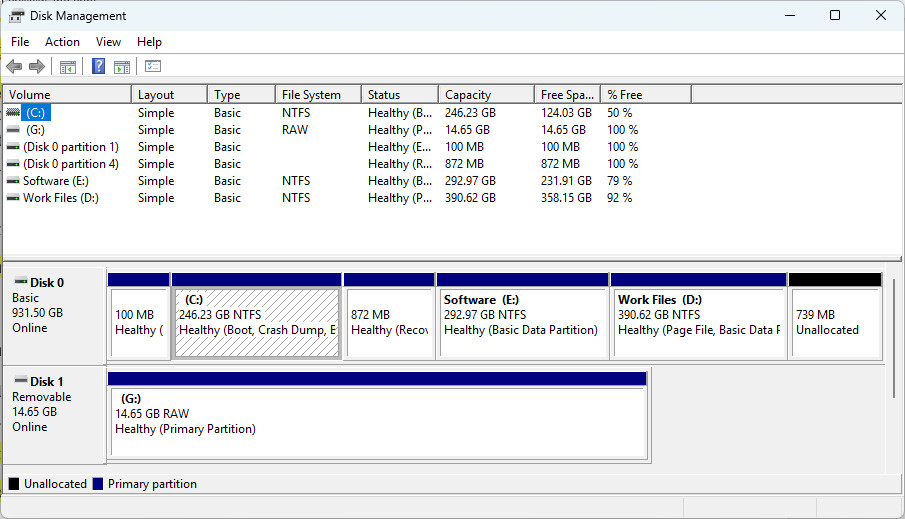Open Help via the question mark icon

click(99, 66)
